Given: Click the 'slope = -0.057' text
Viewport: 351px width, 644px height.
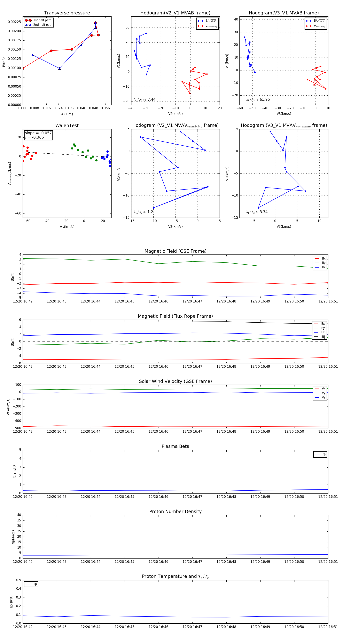Looking at the screenshot, I should (x=38, y=133).
